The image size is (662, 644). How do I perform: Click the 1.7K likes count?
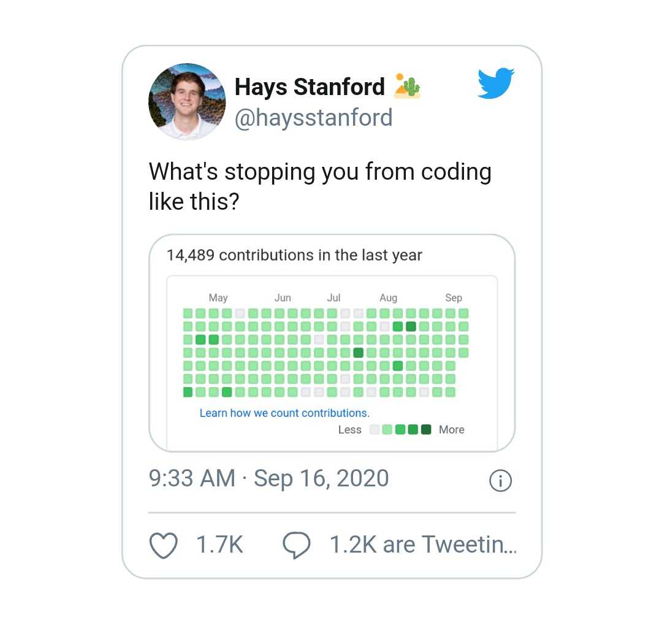click(x=219, y=545)
